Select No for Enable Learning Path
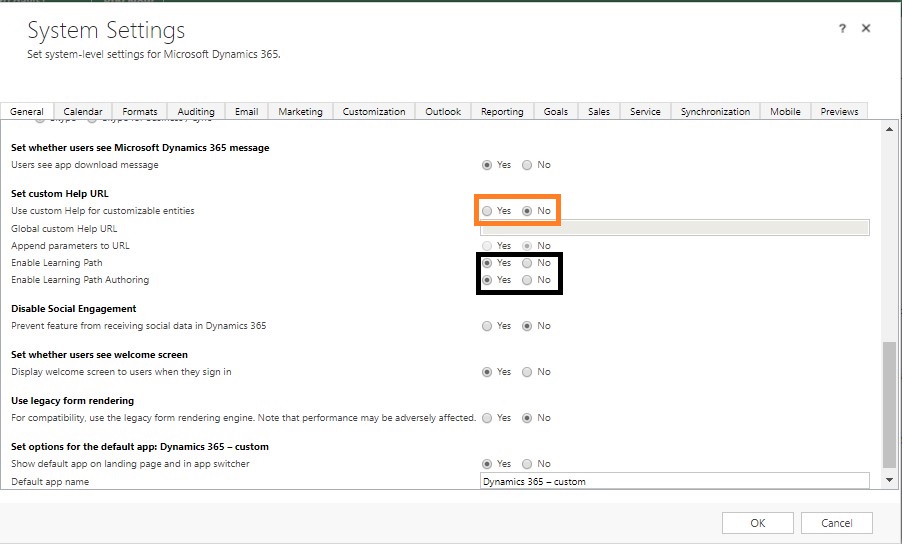 click(527, 263)
